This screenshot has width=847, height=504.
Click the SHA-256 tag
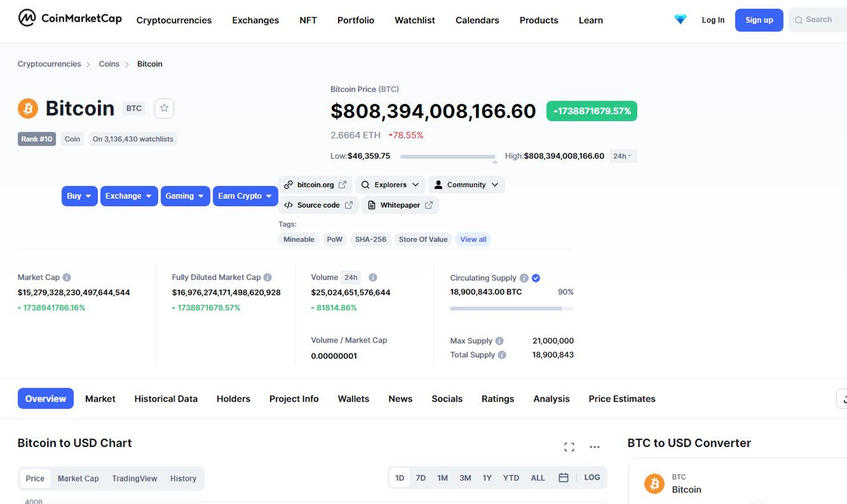371,239
